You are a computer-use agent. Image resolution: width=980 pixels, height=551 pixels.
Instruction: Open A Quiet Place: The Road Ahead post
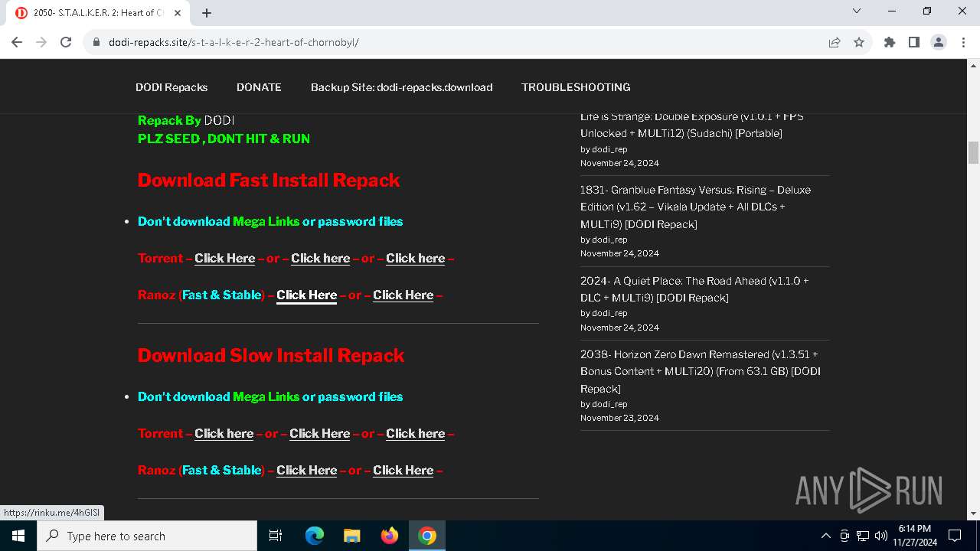coord(694,289)
